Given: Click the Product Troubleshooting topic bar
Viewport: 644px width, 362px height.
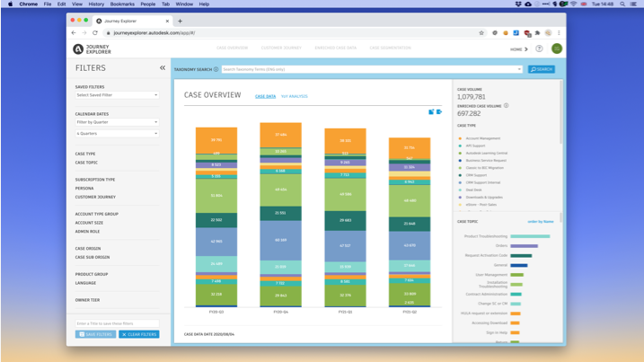Looking at the screenshot, I should (x=530, y=236).
